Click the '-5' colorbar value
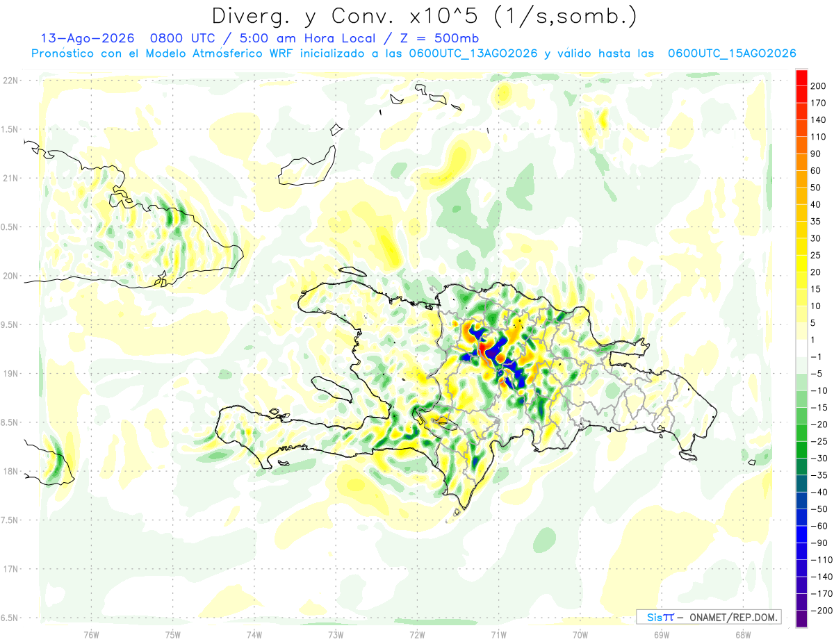Screen dimensions: 834x644 tap(817, 374)
